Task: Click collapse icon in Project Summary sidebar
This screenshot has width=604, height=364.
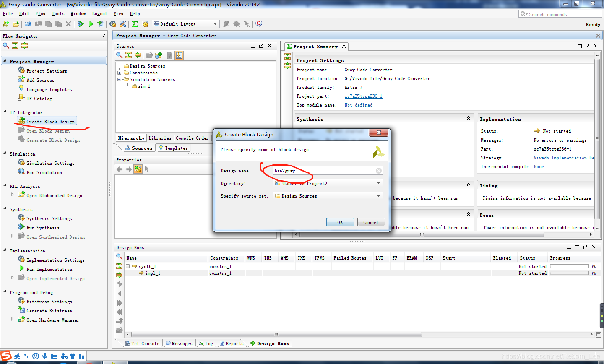Action: pos(287,56)
